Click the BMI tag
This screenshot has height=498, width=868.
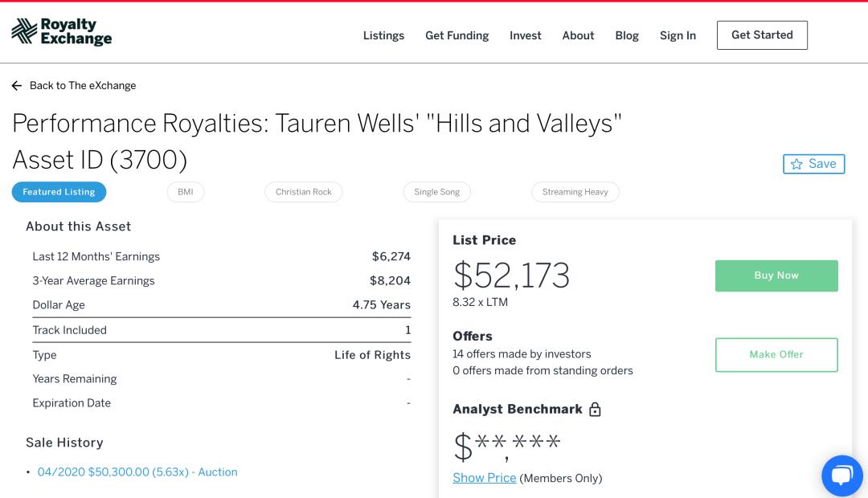186,192
